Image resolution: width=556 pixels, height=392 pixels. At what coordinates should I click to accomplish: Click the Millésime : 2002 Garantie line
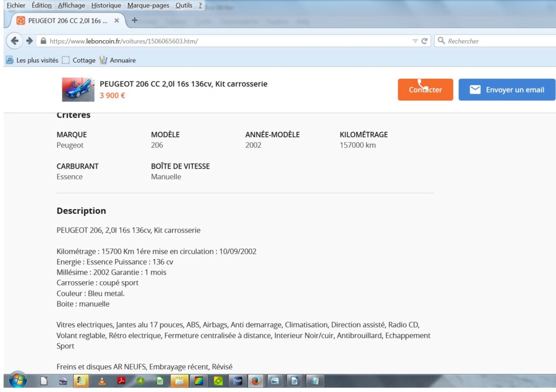pyautogui.click(x=111, y=272)
